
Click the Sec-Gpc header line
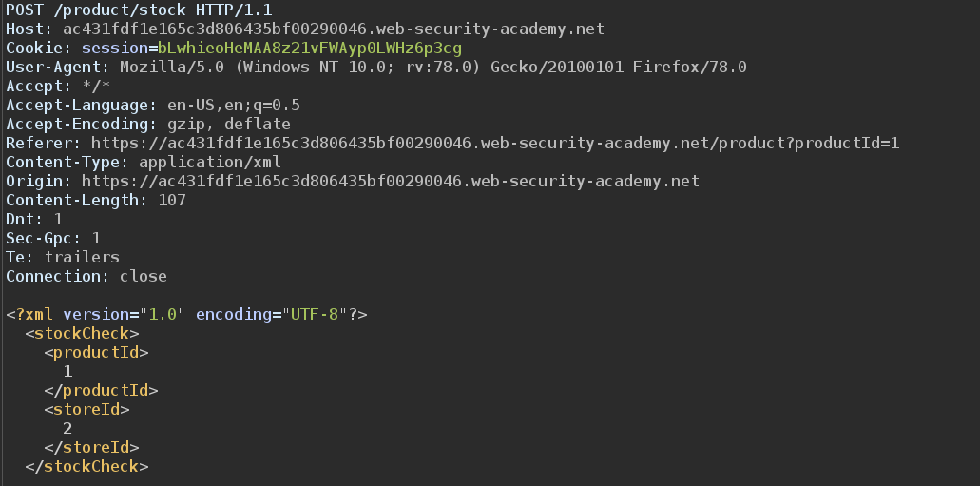[x=53, y=239]
